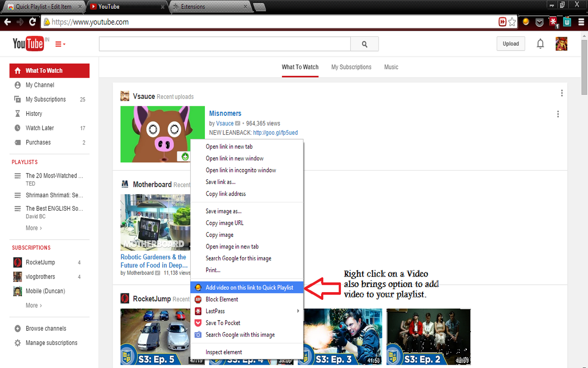The height and width of the screenshot is (368, 588).
Task: Click the Motherboard M logo in the section heading
Action: [124, 184]
